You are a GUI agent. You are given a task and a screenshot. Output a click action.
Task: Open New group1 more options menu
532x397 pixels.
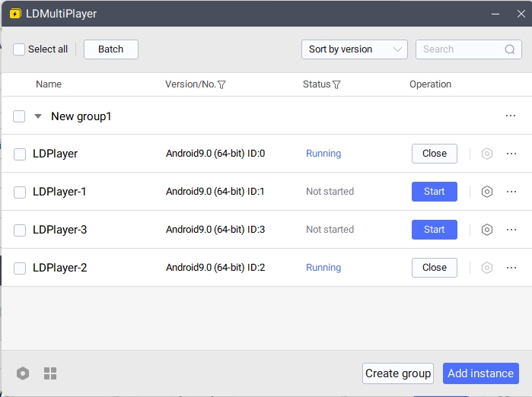pyautogui.click(x=511, y=116)
